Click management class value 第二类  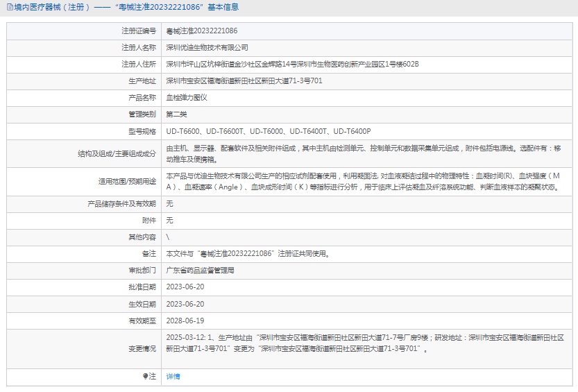(x=177, y=114)
